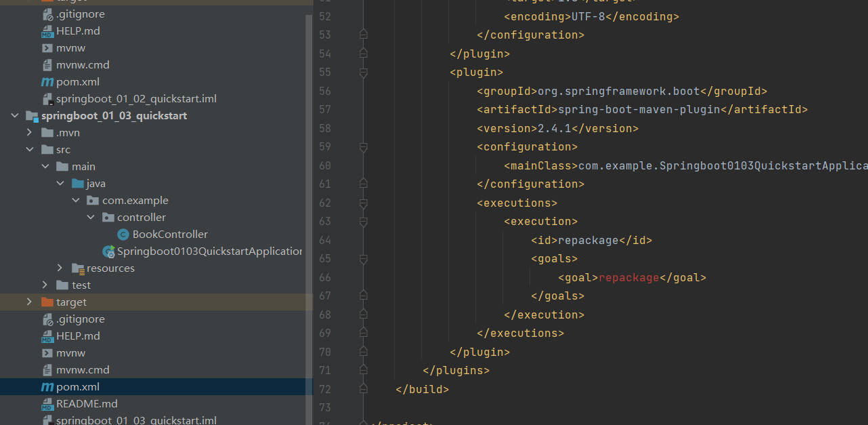Click the .gitignore icon in the 01_03 module
This screenshot has width=868, height=425.
pyautogui.click(x=47, y=319)
